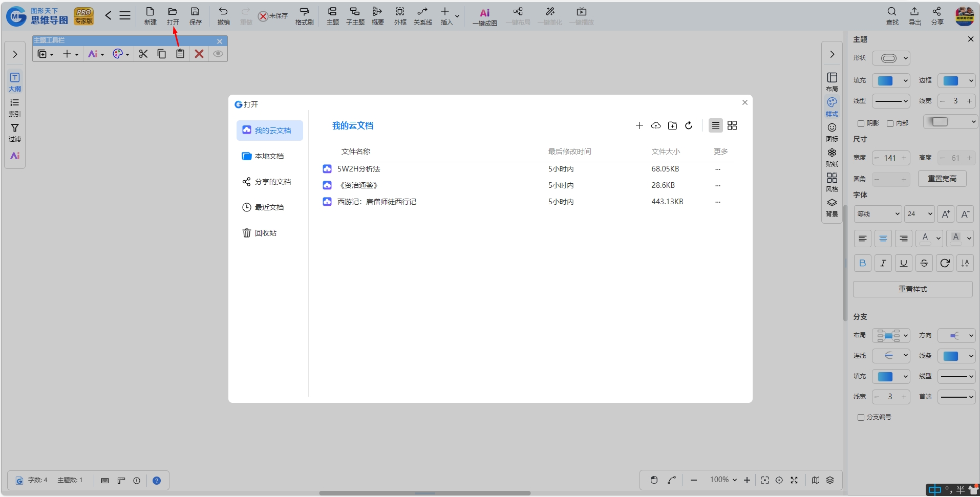Enable the 分支编号 branch numbering checkbox

point(861,417)
